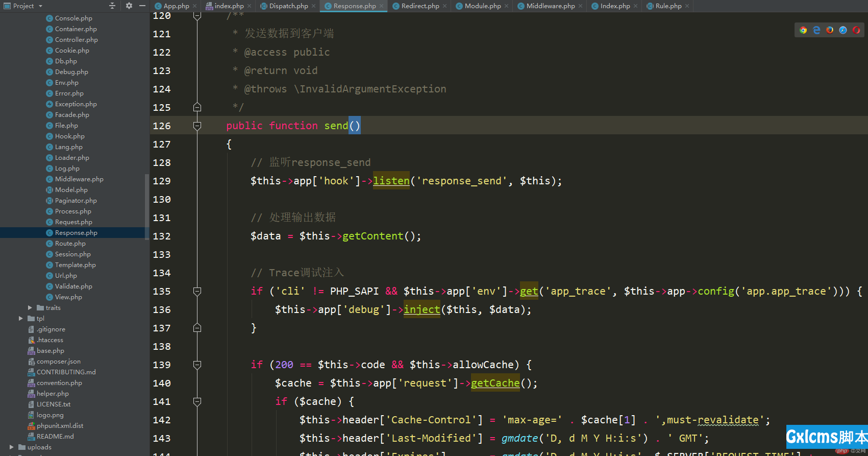Fold the if block at line 139
The width and height of the screenshot is (868, 456).
pos(197,365)
